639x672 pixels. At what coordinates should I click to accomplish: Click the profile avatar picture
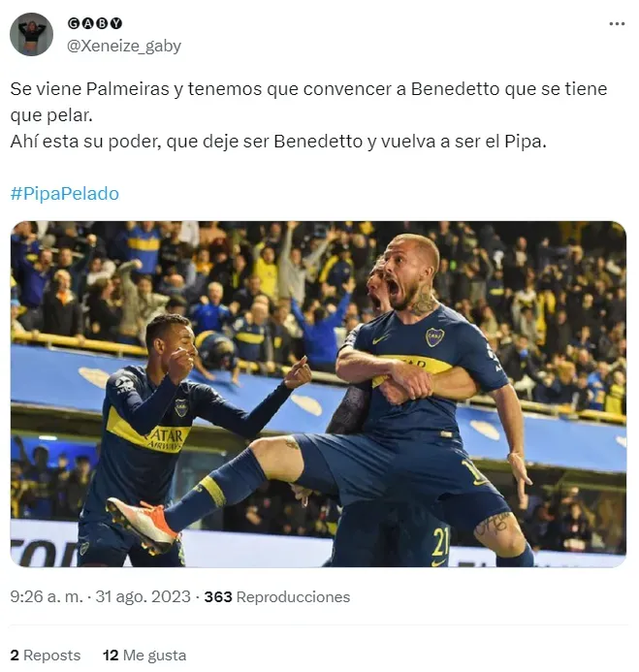(31, 34)
